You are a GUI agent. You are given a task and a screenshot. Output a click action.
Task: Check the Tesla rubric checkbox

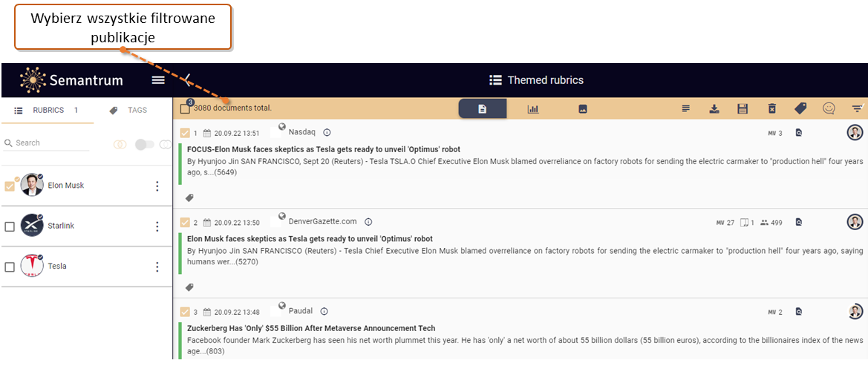pyautogui.click(x=10, y=267)
